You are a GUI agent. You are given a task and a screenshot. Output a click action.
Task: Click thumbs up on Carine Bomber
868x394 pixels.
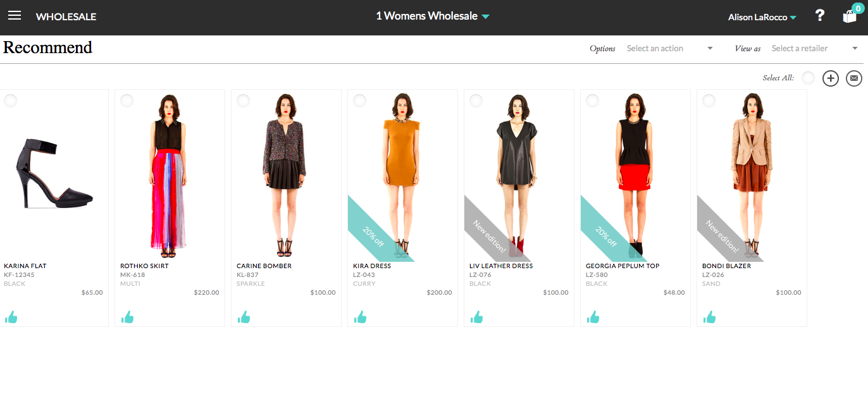(244, 316)
